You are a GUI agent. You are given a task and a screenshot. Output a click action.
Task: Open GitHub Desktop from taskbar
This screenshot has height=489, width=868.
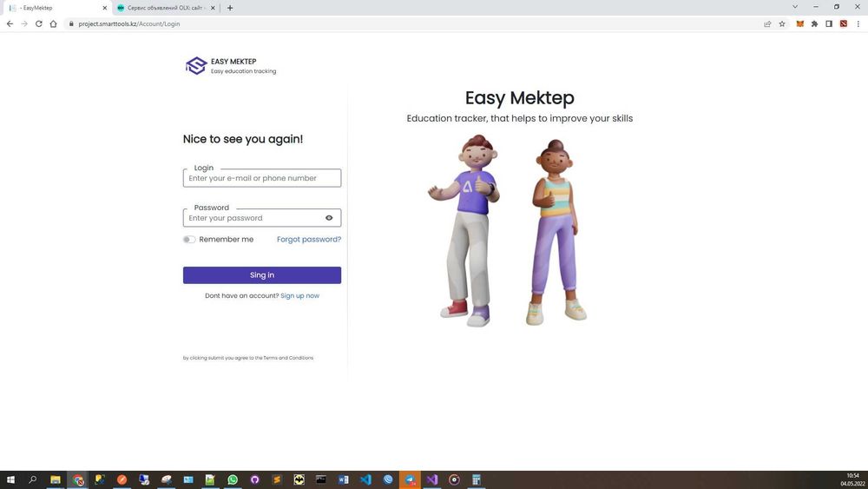point(254,479)
